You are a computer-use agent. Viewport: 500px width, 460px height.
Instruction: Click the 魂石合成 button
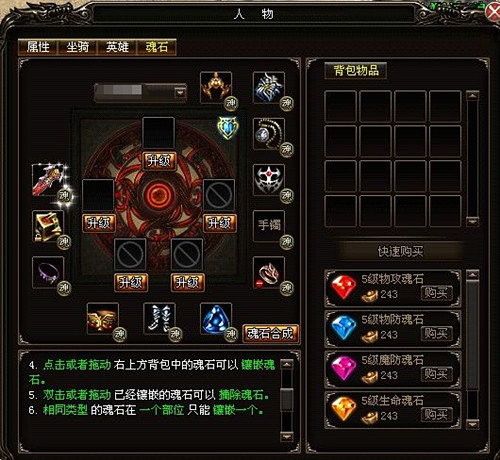270,333
